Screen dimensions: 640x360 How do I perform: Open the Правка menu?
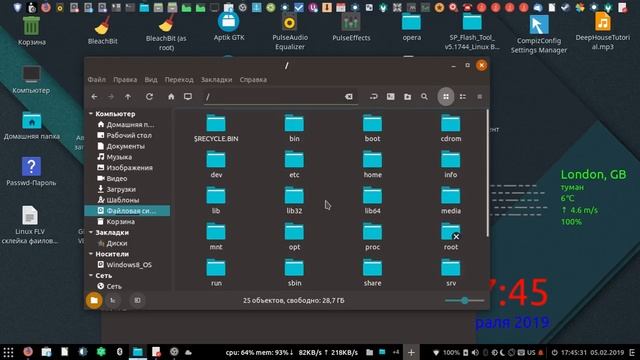pos(125,80)
